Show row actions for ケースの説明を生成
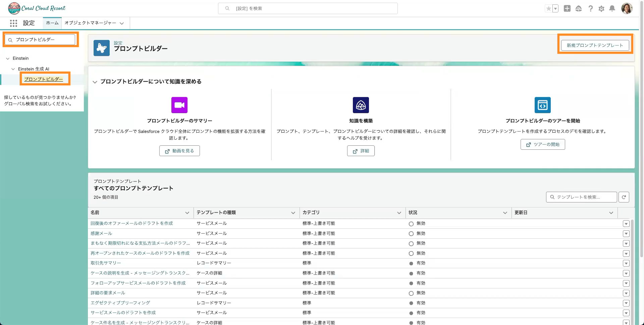Screen dimensions: 644x325 (626, 273)
